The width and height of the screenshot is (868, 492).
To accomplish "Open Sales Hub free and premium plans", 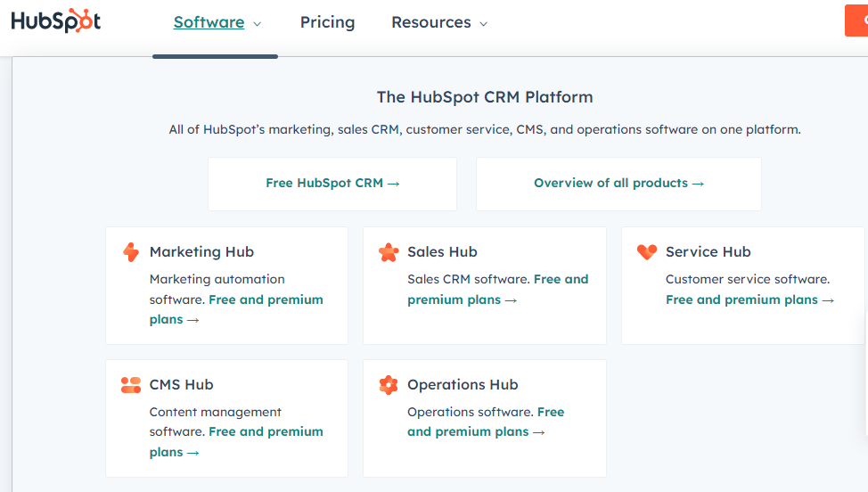I will pos(497,290).
